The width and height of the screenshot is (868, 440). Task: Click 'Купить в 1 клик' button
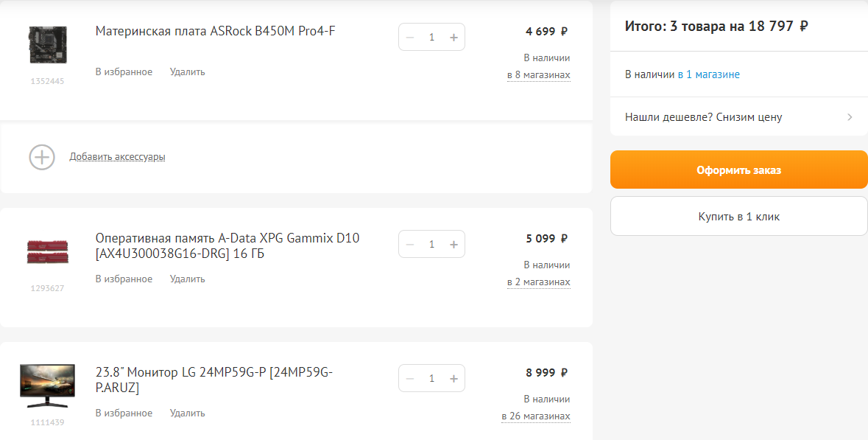(x=738, y=217)
